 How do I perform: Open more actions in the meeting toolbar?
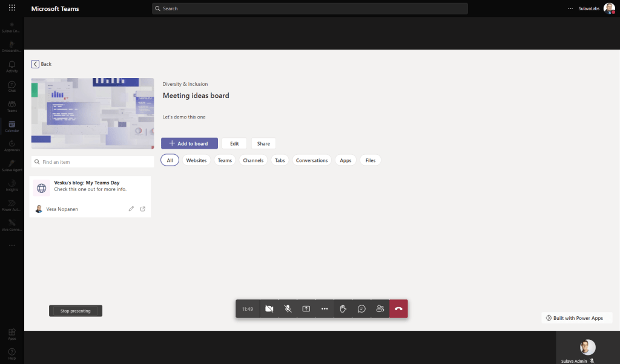[325, 309]
